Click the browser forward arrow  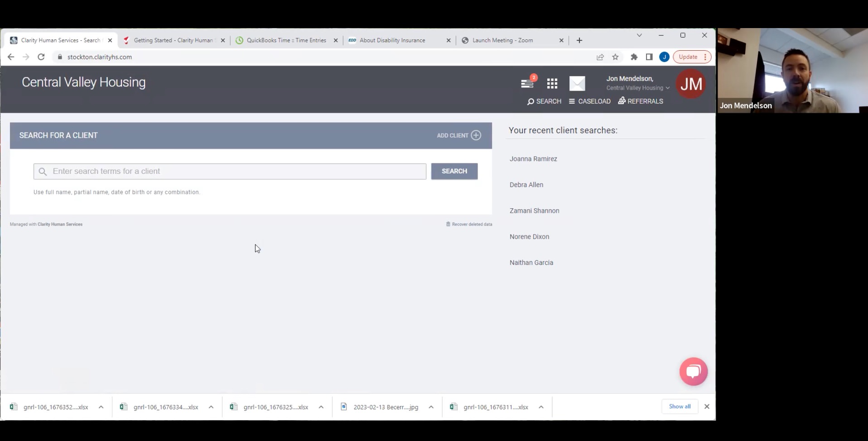(x=26, y=57)
